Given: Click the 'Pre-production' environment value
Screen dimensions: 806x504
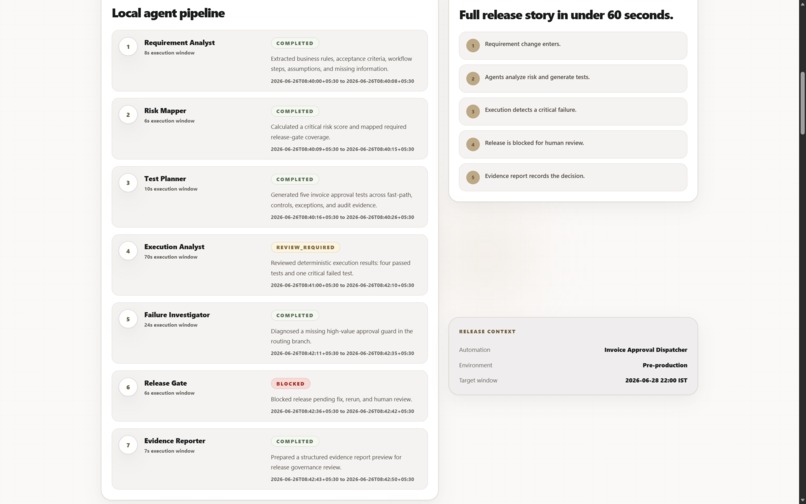Looking at the screenshot, I should [665, 365].
